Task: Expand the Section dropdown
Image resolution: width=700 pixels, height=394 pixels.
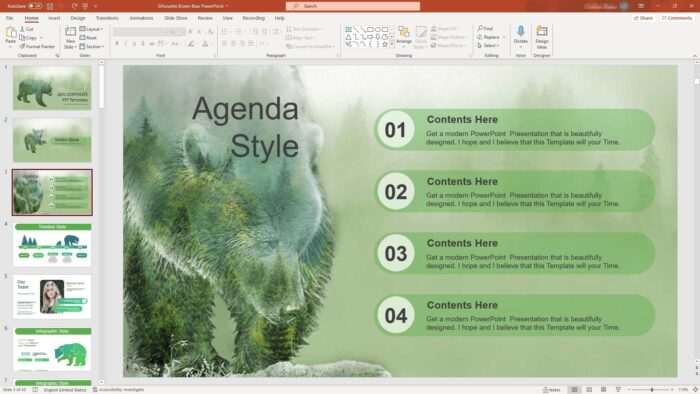Action: tap(92, 46)
